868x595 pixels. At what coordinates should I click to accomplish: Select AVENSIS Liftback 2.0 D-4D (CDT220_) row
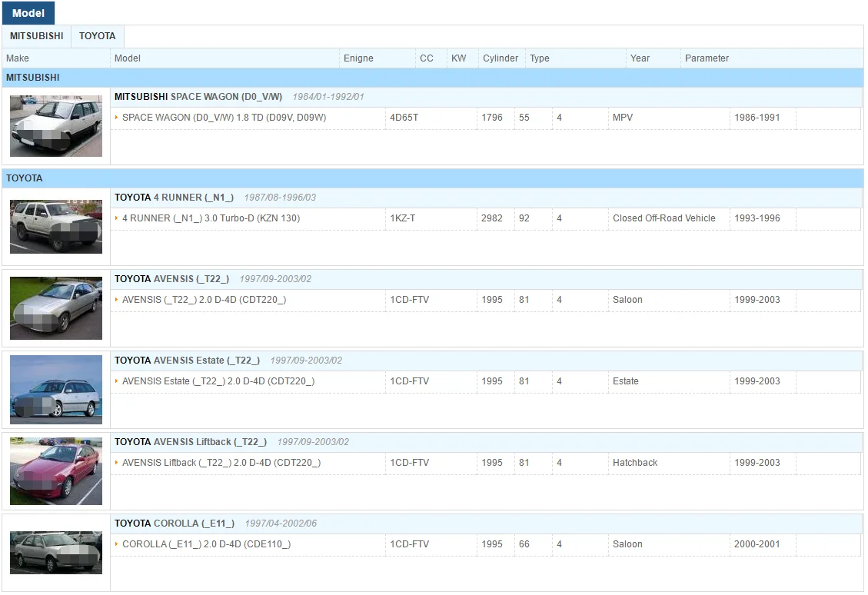[485, 463]
